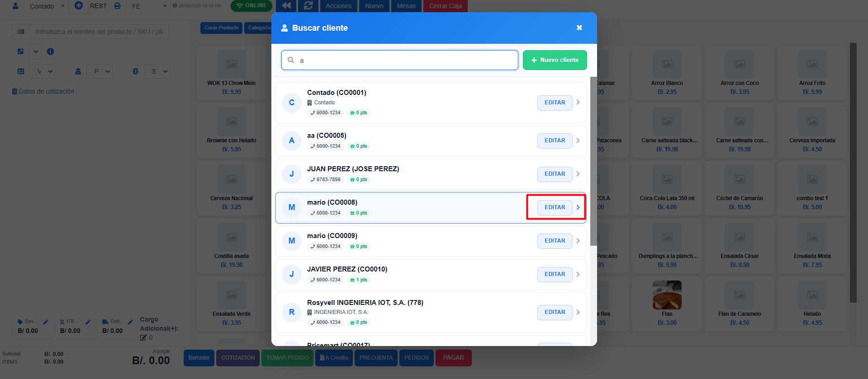Edit the Contado (CO0001) client
Viewport: 868px width, 379px height.
[555, 103]
